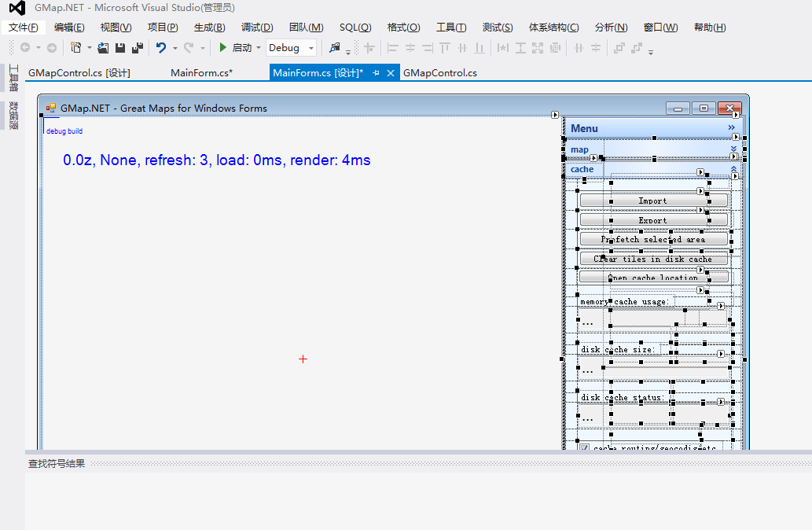Click the Redo toolbar icon
The width and height of the screenshot is (812, 530).
tap(189, 48)
